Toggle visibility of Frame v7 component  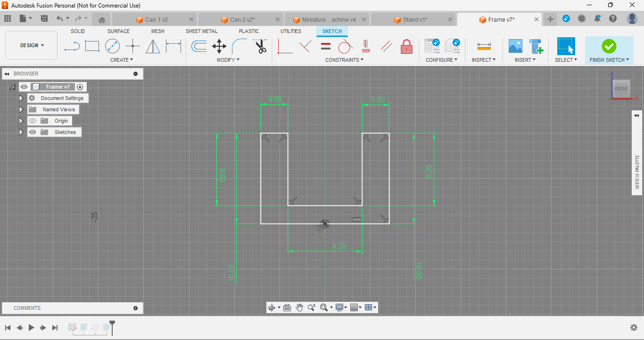(24, 87)
